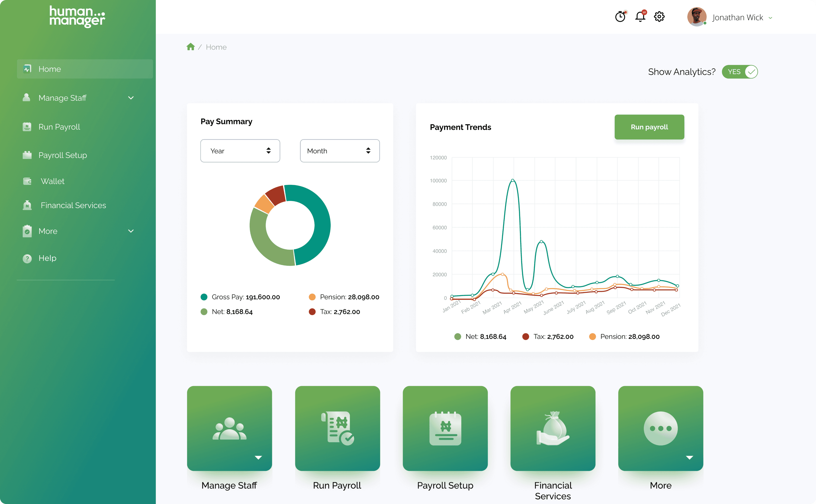Screen dimensions: 816x504
Task: Select Home in the sidebar navigation
Action: click(50, 69)
